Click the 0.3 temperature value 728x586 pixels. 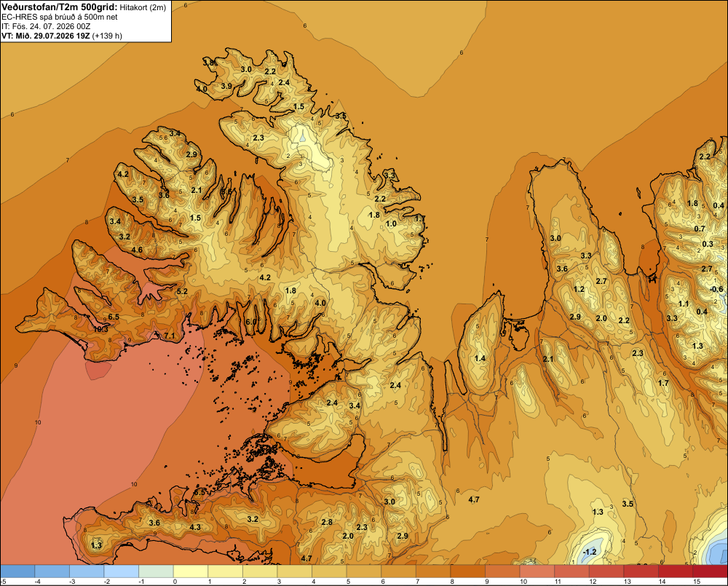(x=708, y=244)
